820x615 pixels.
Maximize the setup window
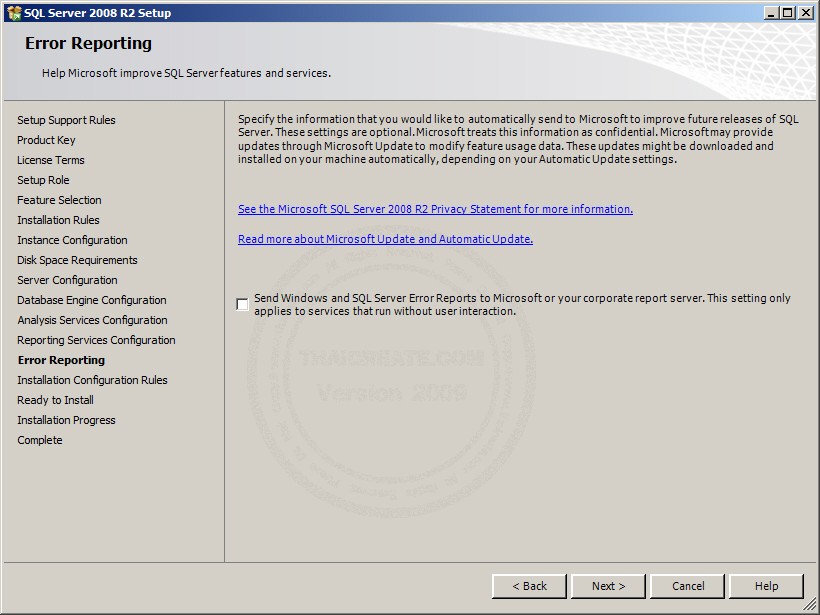click(787, 13)
